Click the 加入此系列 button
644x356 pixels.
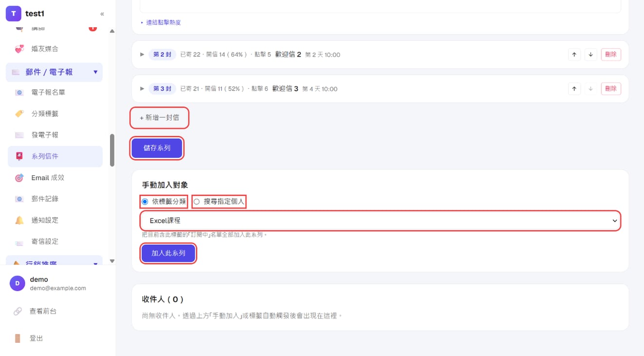169,254
